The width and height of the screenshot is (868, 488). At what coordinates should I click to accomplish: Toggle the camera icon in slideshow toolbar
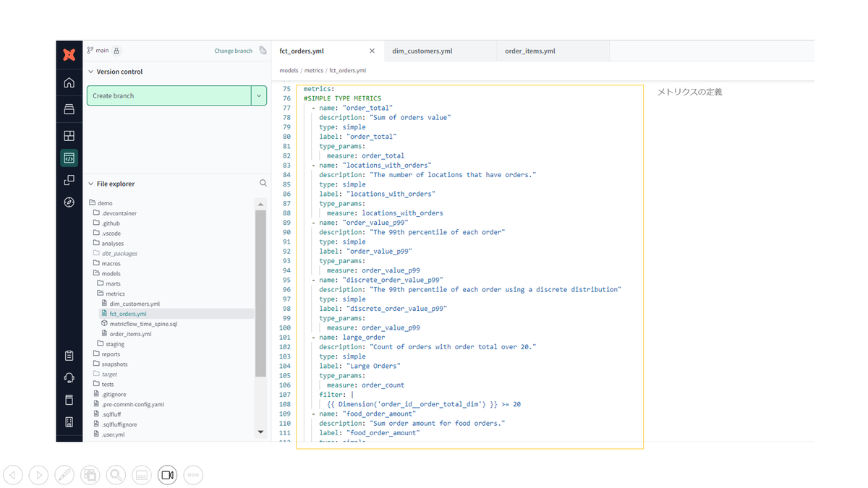(x=167, y=475)
